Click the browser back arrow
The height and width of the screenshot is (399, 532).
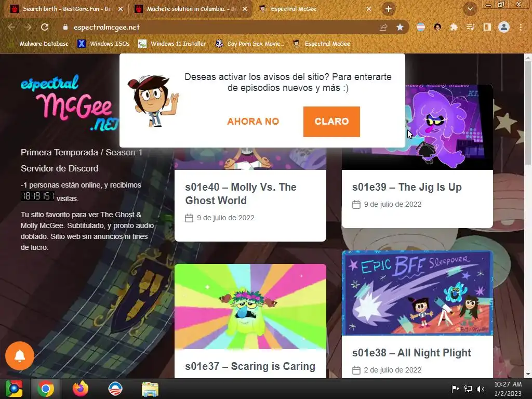[11, 27]
